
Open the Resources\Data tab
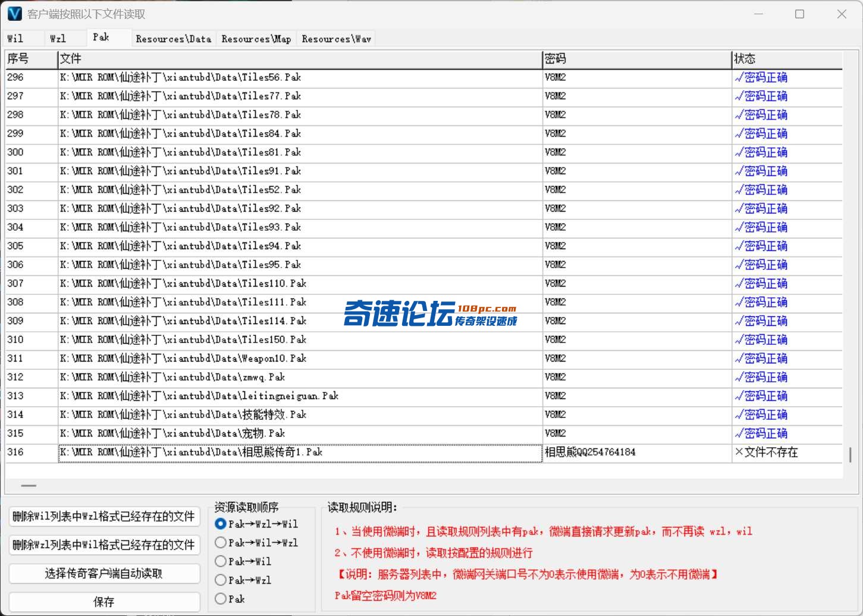173,39
